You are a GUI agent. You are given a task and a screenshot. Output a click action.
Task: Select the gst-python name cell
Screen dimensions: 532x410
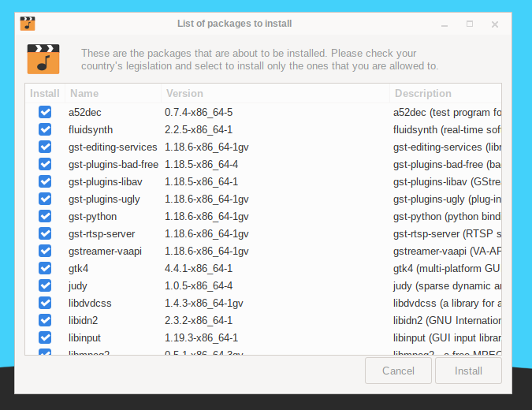tap(93, 217)
